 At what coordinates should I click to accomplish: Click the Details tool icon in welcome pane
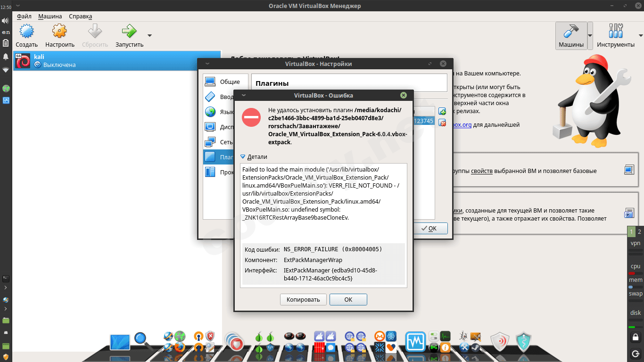pos(629,170)
